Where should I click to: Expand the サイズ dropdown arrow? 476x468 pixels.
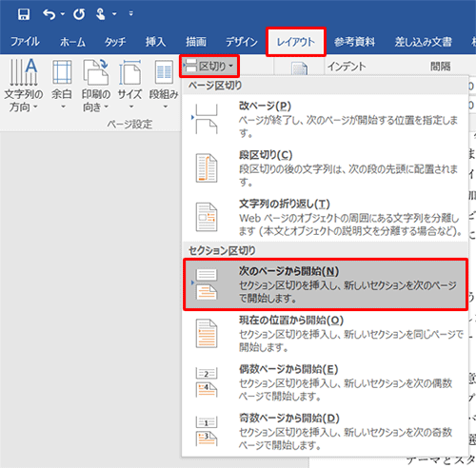[x=131, y=107]
